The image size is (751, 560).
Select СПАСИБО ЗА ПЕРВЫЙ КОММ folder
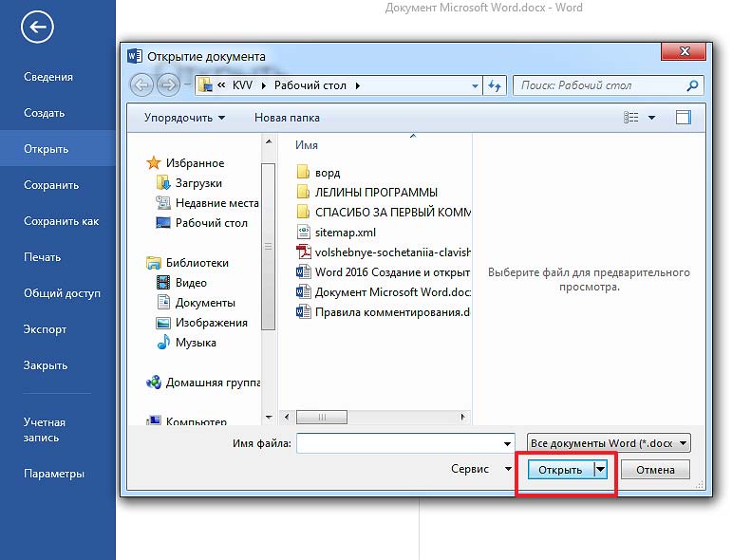click(384, 213)
